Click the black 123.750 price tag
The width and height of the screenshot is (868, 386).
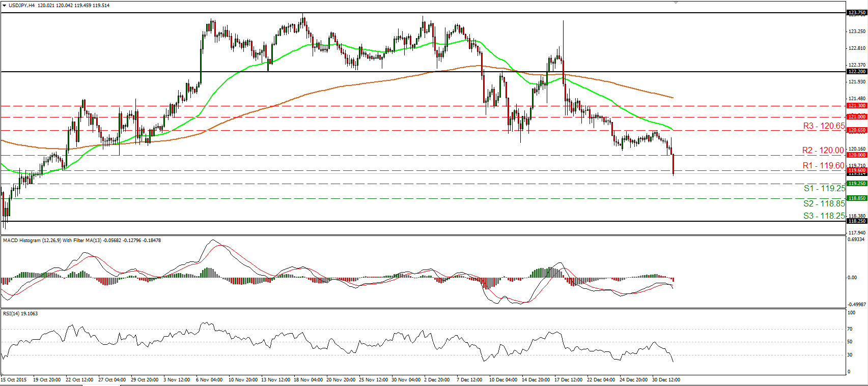coord(856,13)
